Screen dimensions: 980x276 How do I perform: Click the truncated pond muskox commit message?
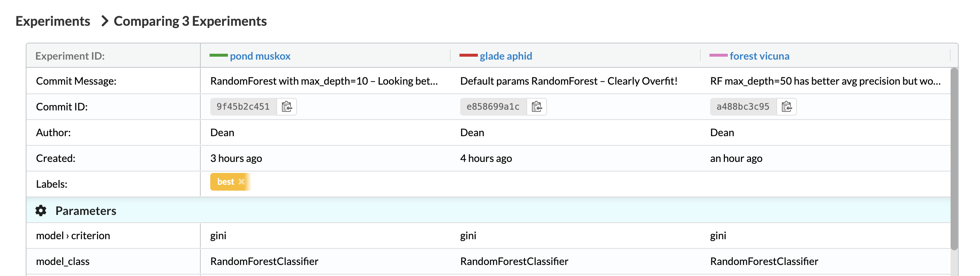(324, 81)
